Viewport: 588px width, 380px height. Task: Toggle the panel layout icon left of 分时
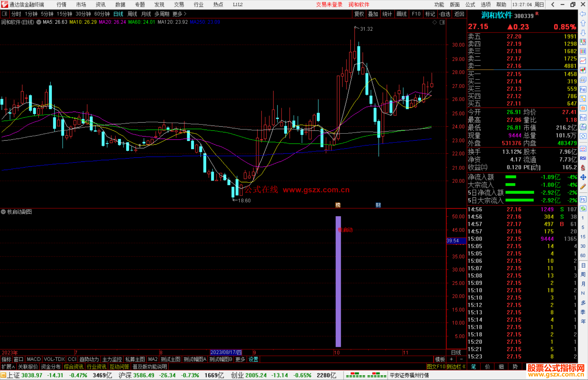[x=4, y=14]
